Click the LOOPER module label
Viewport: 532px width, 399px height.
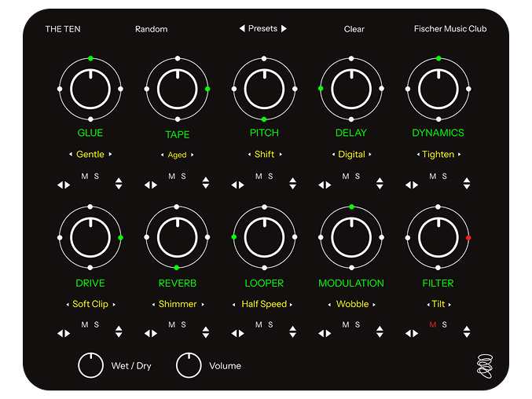point(264,284)
